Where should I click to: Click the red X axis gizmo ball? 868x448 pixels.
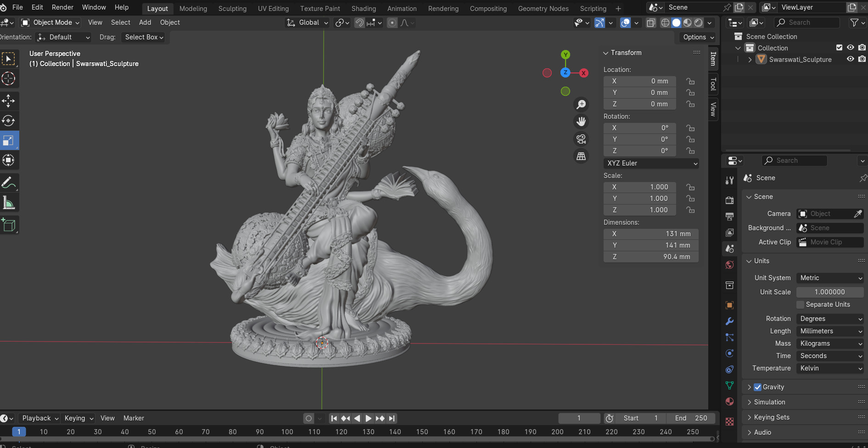[583, 73]
